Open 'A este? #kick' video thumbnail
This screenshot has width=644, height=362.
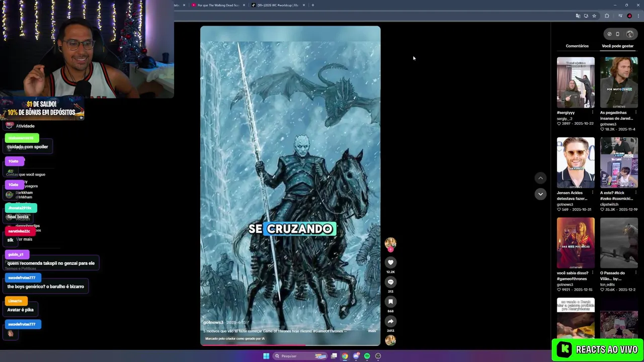click(619, 162)
